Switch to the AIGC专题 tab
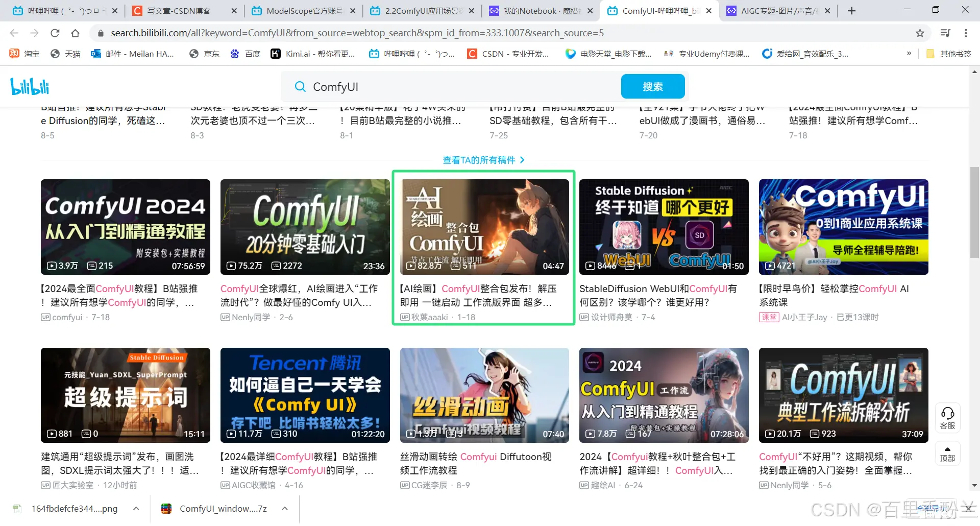The height and width of the screenshot is (526, 980). coord(778,11)
